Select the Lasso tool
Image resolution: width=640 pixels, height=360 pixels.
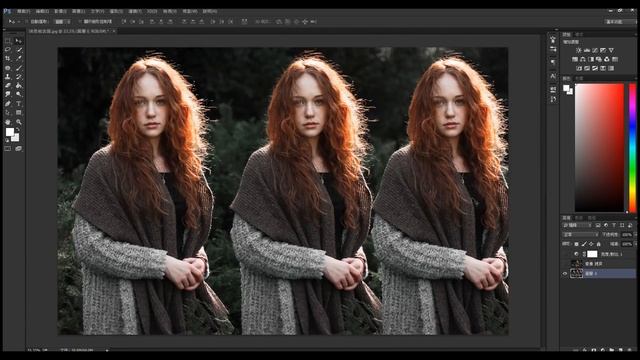pyautogui.click(x=8, y=49)
